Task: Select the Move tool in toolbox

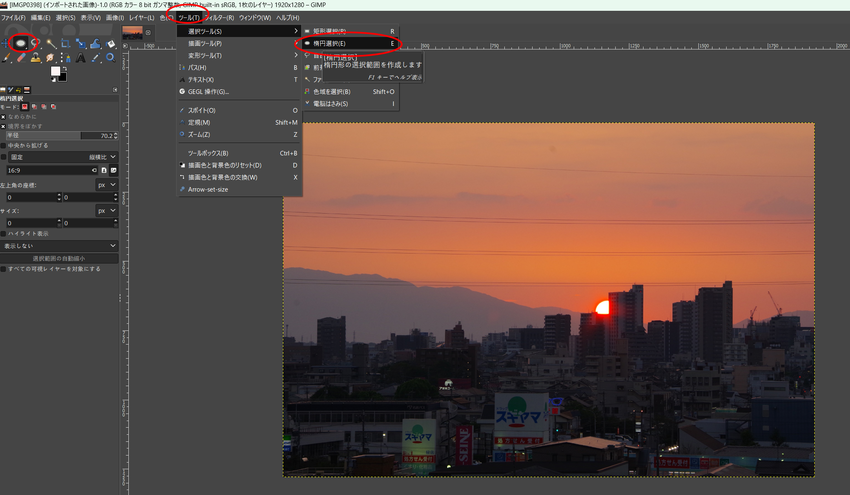Action: [5, 43]
